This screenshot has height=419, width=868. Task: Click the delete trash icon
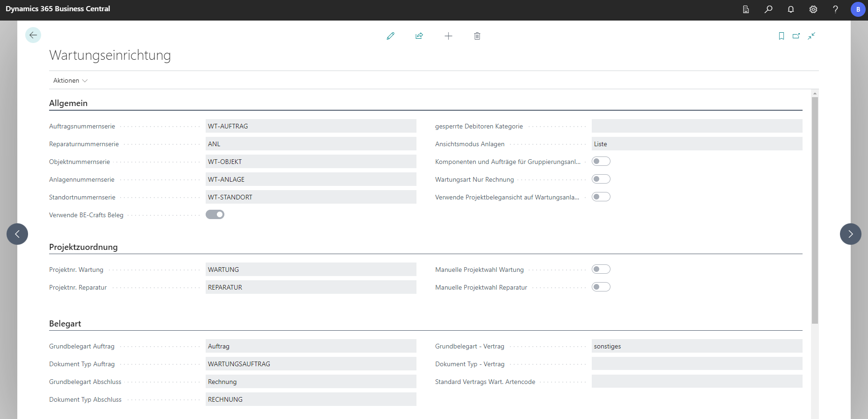click(x=477, y=36)
